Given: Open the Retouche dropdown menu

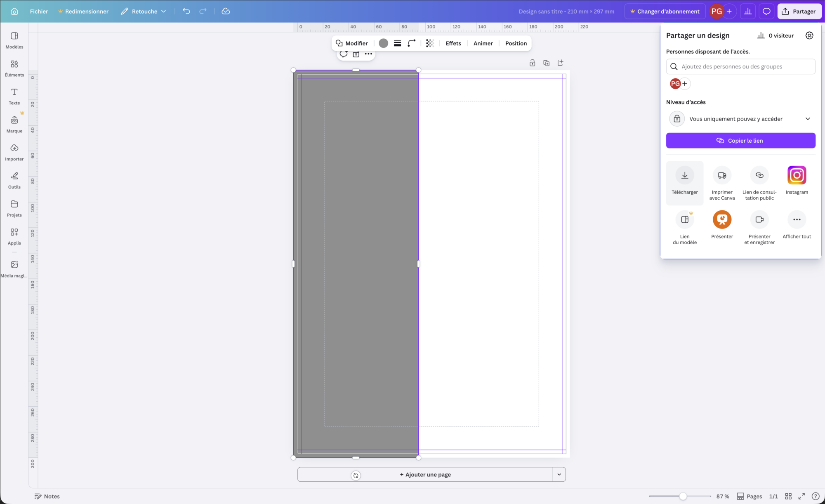Looking at the screenshot, I should click(x=144, y=12).
